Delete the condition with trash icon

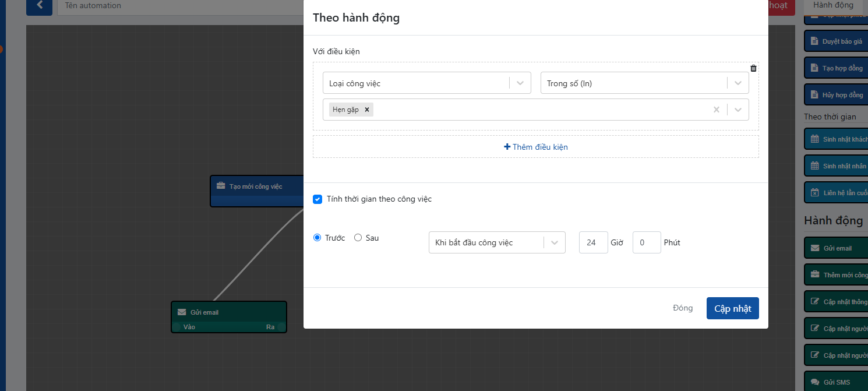[x=753, y=68]
